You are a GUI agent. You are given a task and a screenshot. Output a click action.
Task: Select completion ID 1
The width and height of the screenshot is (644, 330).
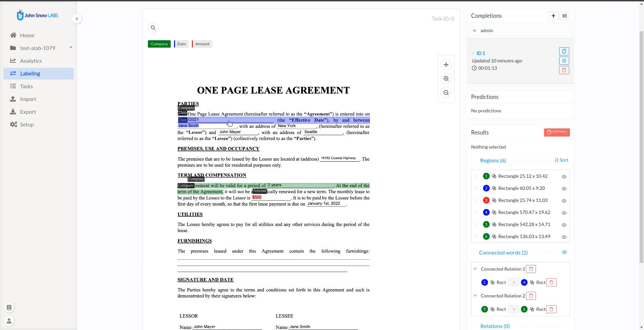481,53
